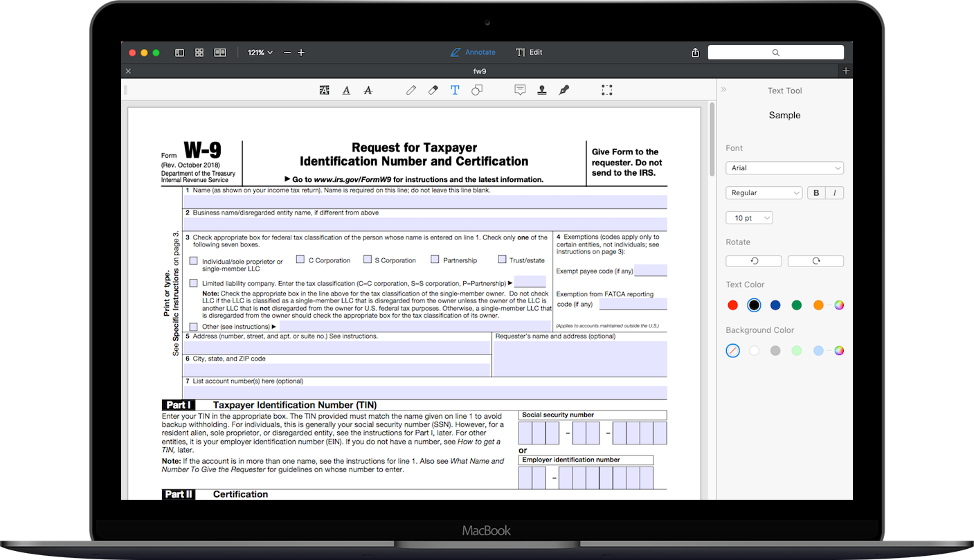Activate the rectangular Selection tool
Viewport: 974px width, 560px height.
[x=607, y=90]
